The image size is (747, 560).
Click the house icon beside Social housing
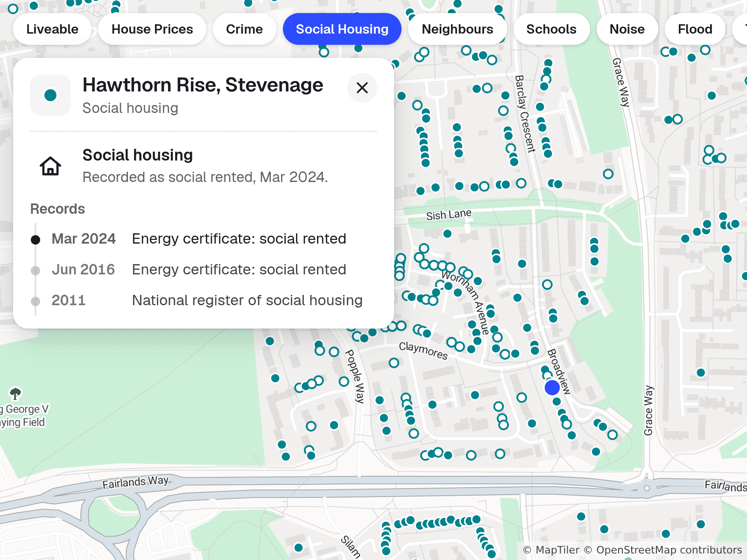click(x=50, y=166)
